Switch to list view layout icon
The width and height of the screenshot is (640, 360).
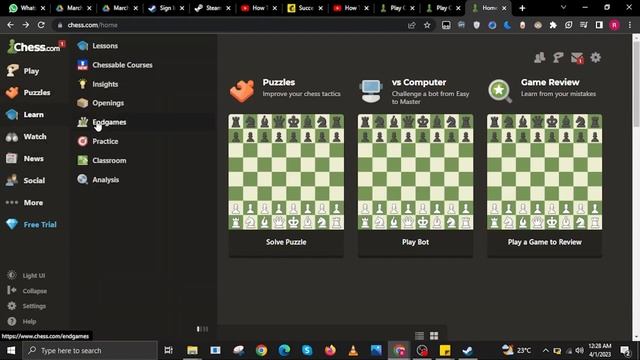[x=419, y=336]
